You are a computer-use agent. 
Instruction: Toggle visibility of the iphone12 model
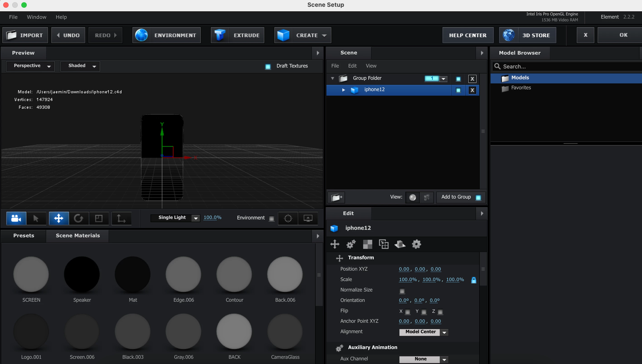tap(458, 90)
